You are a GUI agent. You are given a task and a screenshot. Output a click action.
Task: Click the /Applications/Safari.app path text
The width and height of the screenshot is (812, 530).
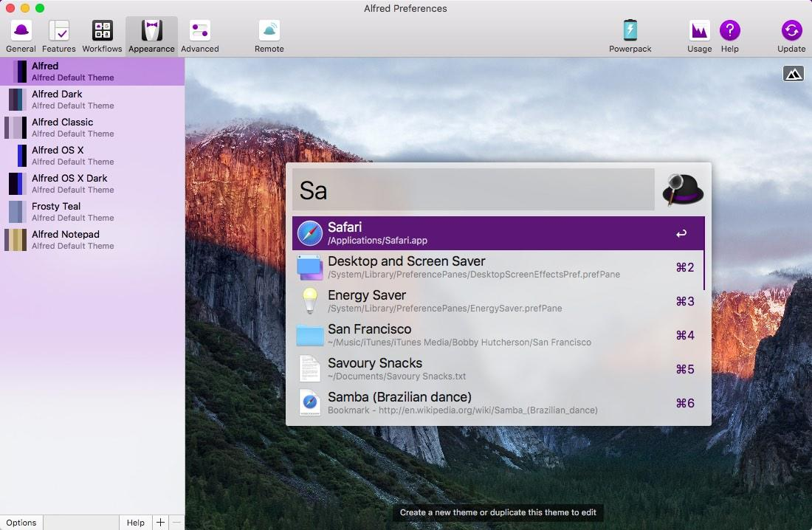coord(377,241)
